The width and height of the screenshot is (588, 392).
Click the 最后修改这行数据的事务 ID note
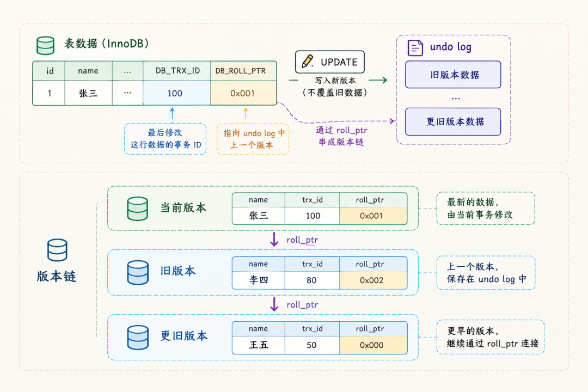[166, 139]
